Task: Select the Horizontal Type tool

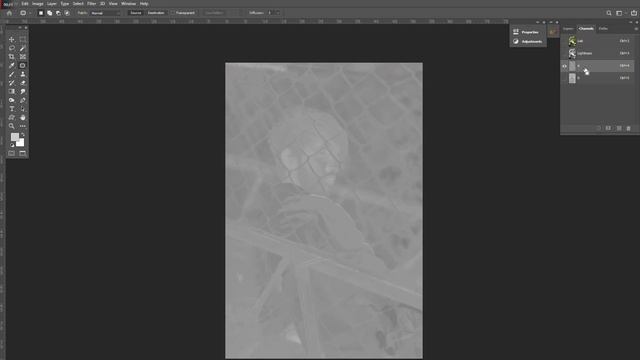Action: click(11, 109)
